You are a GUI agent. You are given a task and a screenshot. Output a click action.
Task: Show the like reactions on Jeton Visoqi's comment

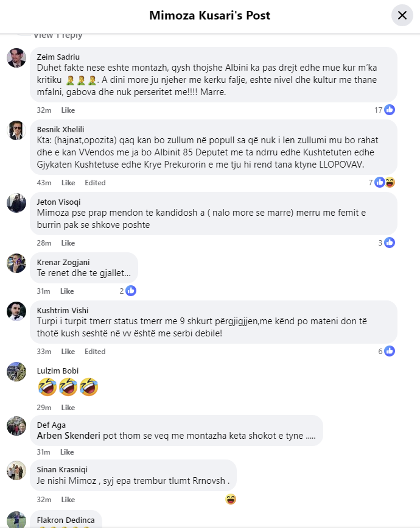tap(390, 243)
